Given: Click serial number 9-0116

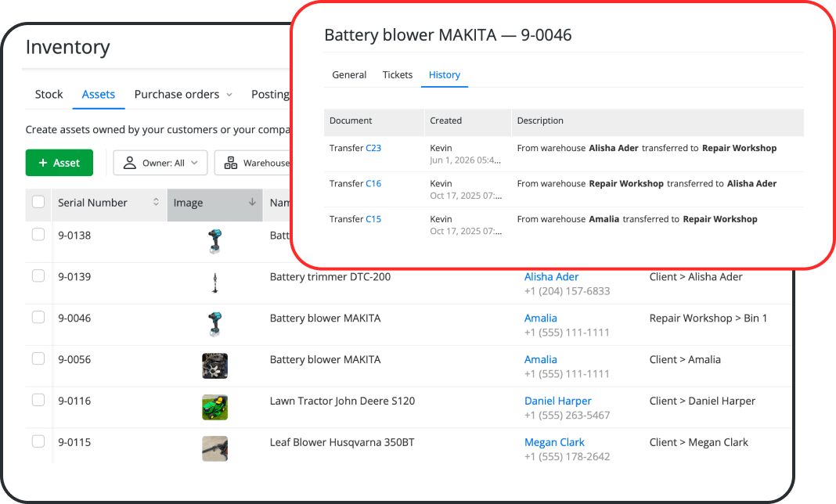Looking at the screenshot, I should pyautogui.click(x=74, y=401).
